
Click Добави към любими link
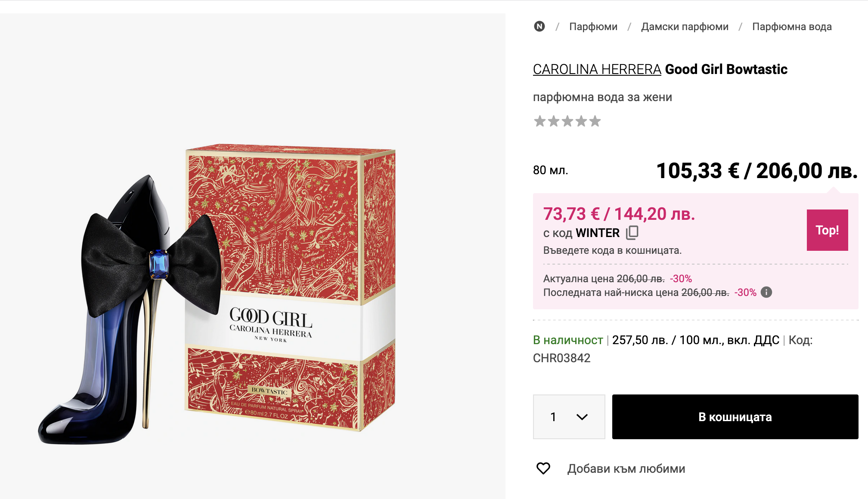[x=626, y=468]
